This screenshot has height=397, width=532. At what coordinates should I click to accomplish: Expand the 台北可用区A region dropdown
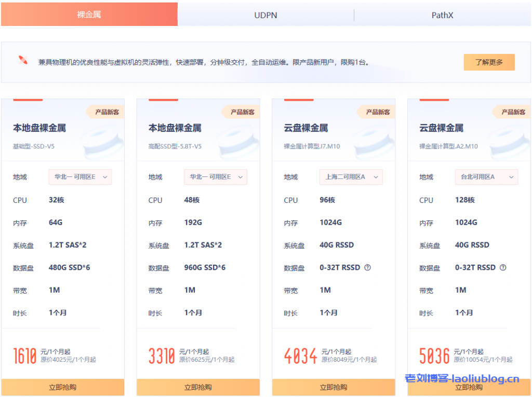[x=487, y=177]
